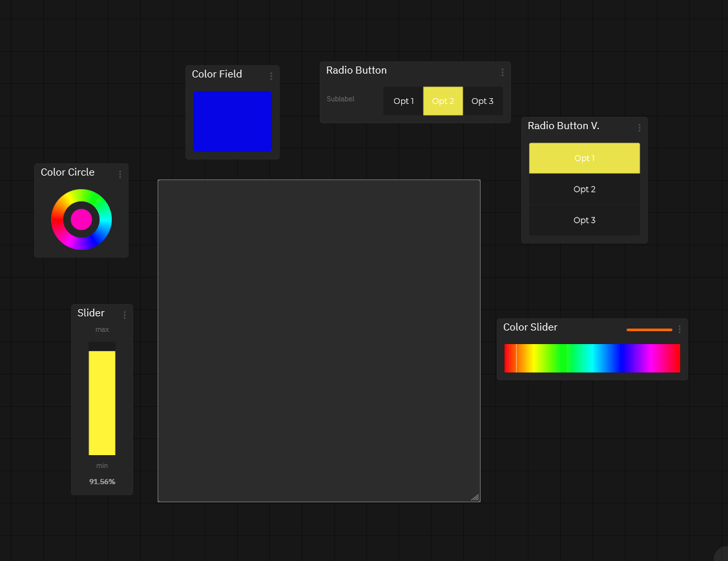The width and height of the screenshot is (728, 561).
Task: Choose Opt 2 in the Radio Button V. list
Action: pyautogui.click(x=584, y=189)
